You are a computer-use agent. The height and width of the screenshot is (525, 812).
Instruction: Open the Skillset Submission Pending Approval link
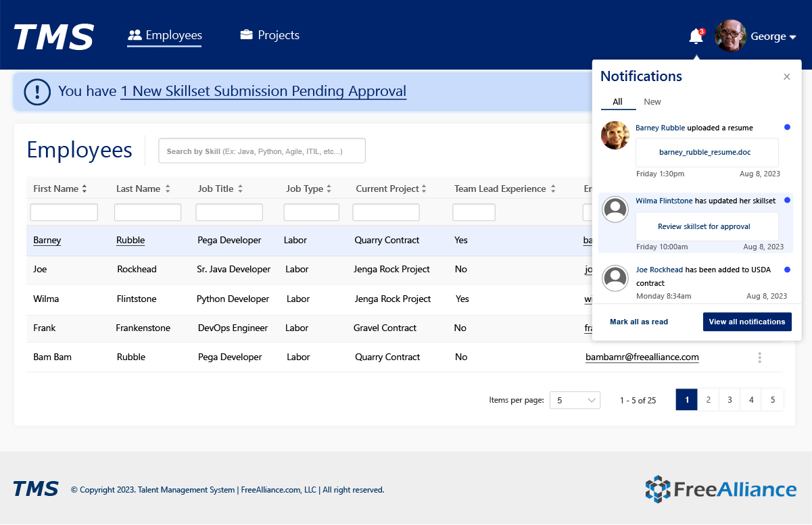(x=263, y=91)
